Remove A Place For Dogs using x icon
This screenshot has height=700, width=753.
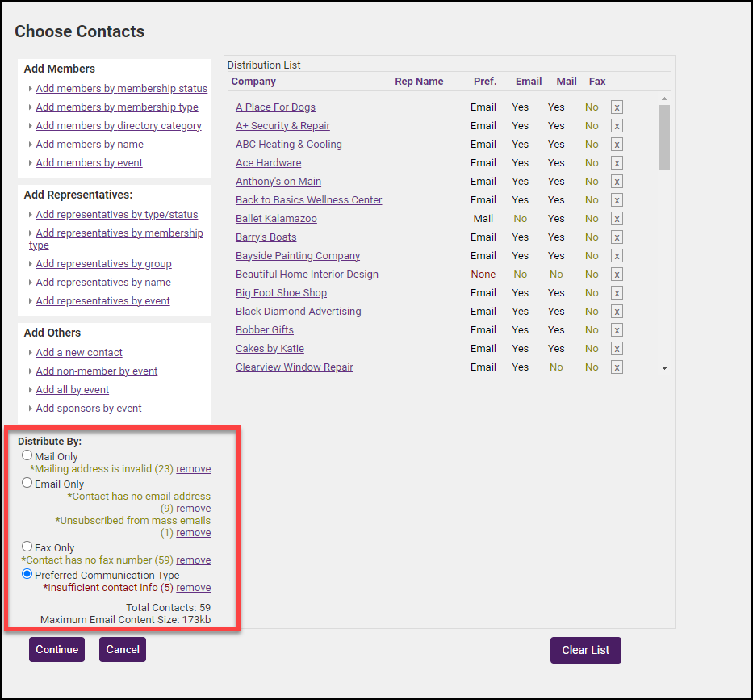tap(617, 107)
